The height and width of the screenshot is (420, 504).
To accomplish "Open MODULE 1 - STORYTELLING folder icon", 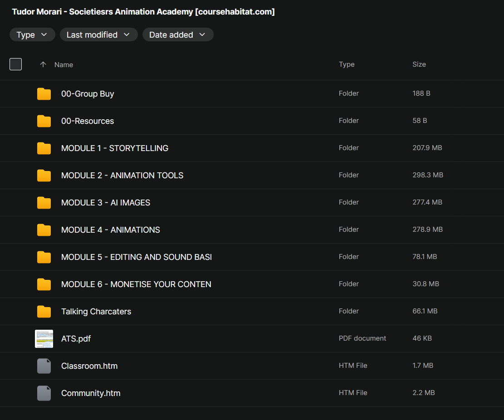I will point(44,148).
